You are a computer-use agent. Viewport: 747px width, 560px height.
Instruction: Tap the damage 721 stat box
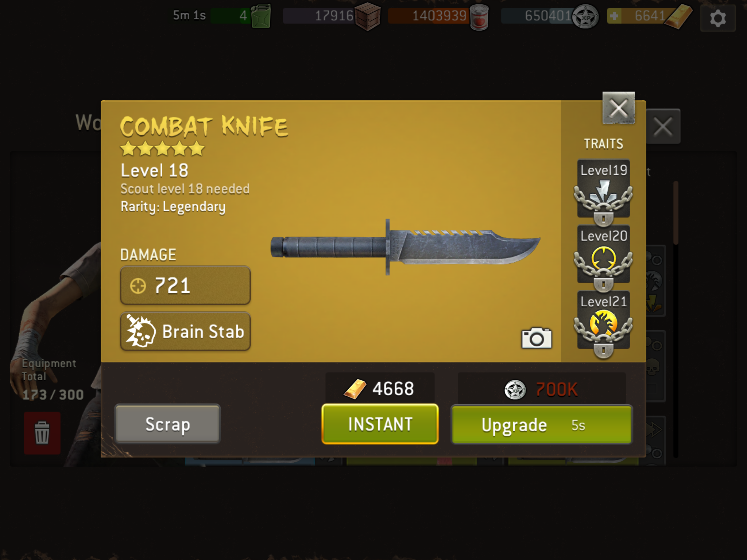pos(185,285)
